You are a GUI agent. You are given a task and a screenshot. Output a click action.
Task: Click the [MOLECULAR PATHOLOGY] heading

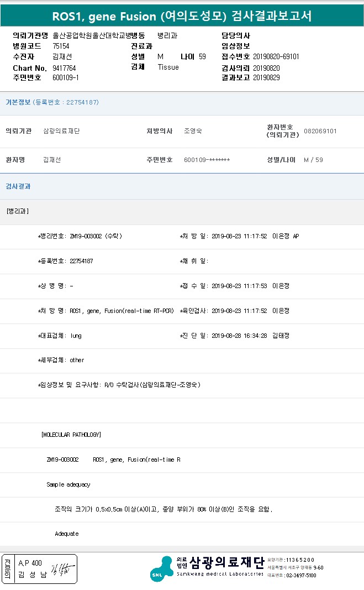click(71, 435)
